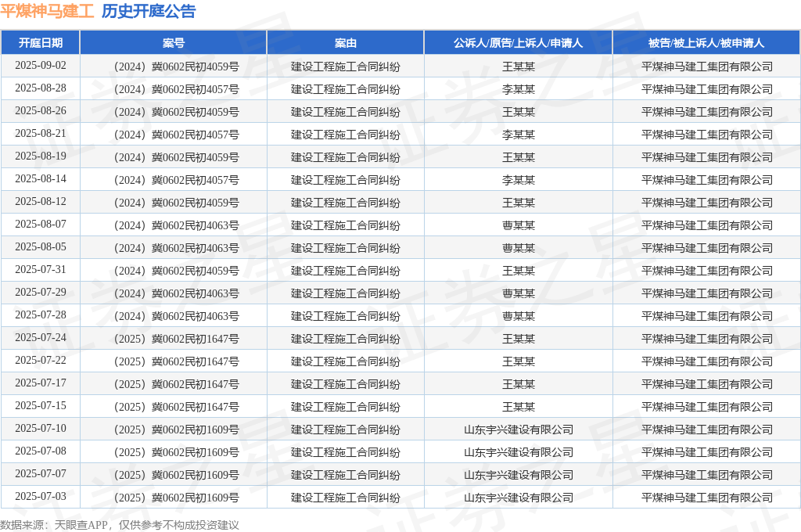801x532 pixels.
Task: Click the date cell 2025-07-03
Action: (x=41, y=496)
